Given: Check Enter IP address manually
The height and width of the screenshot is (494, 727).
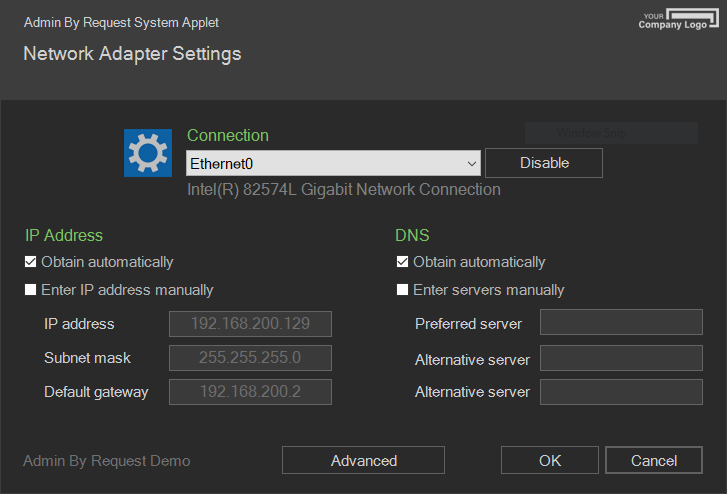Looking at the screenshot, I should pyautogui.click(x=31, y=290).
